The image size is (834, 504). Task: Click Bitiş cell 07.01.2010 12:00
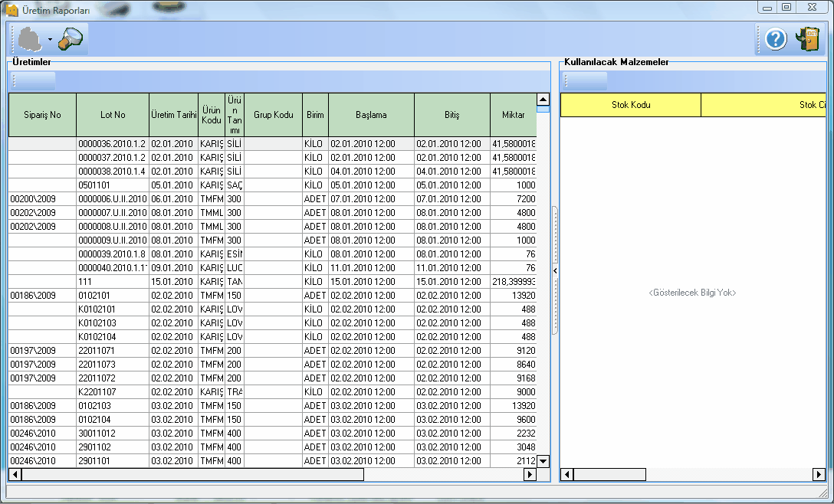point(452,199)
